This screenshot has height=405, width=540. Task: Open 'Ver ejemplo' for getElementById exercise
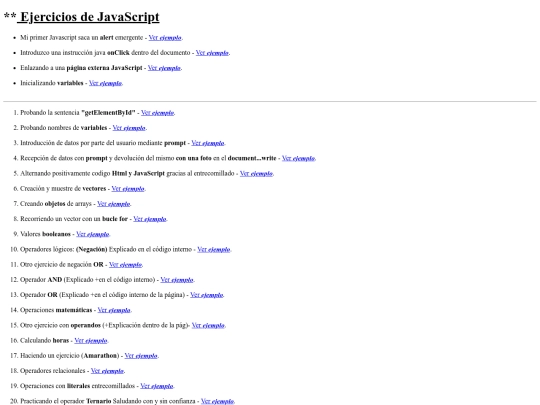point(157,113)
